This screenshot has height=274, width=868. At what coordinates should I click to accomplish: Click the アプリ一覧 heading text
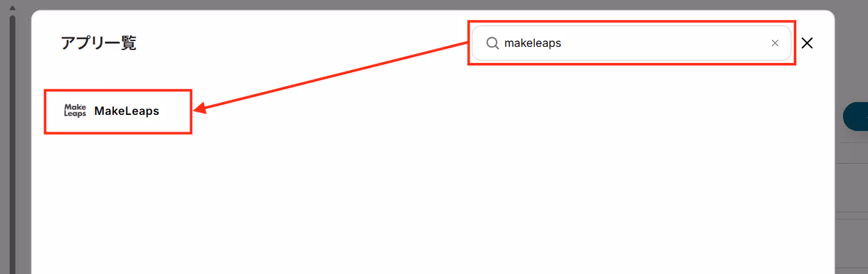pos(98,43)
